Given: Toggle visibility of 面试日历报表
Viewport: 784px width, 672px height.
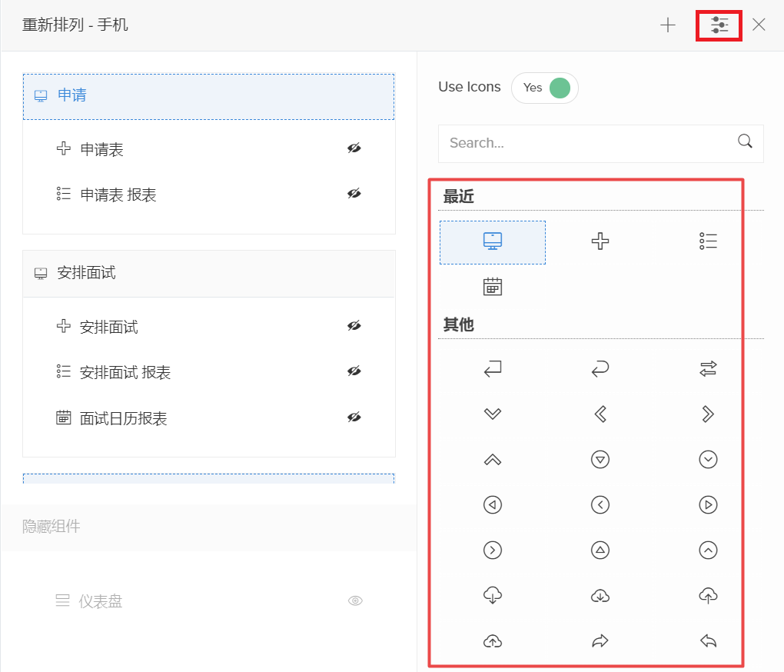Looking at the screenshot, I should 354,418.
